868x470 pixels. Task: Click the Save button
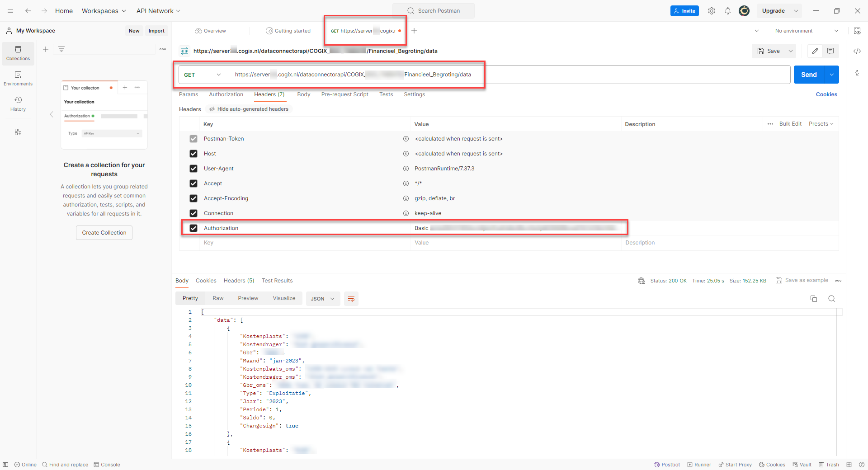click(x=769, y=51)
